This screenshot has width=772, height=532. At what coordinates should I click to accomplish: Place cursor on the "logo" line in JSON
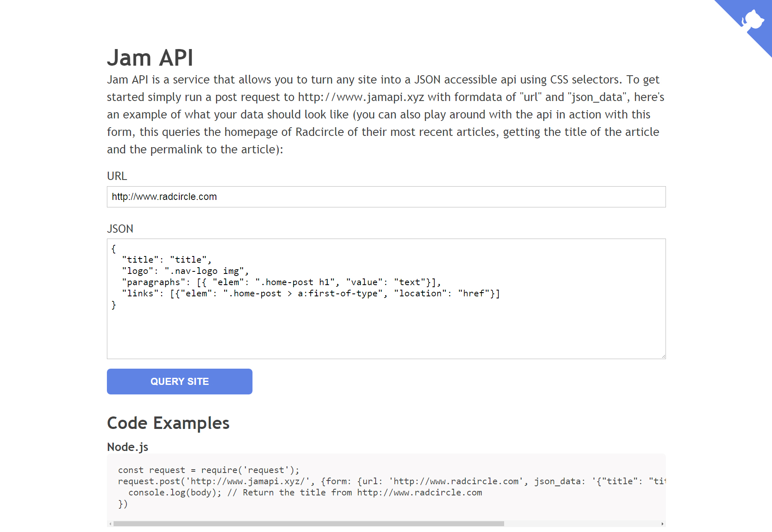point(185,271)
